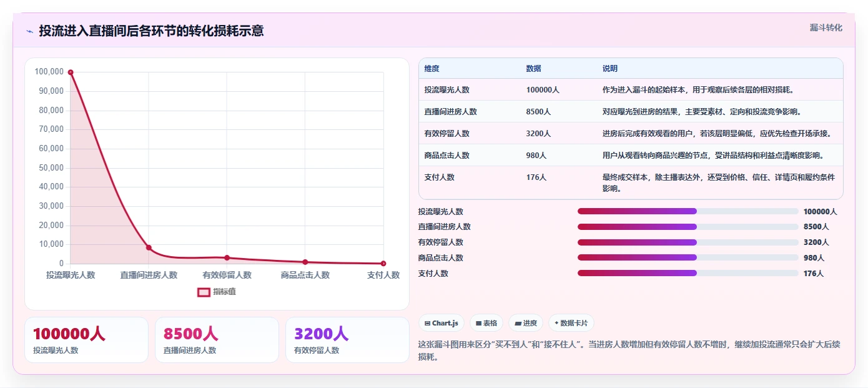The width and height of the screenshot is (868, 388).
Task: Click the 支付人数 label in the progress list
Action: pos(433,274)
